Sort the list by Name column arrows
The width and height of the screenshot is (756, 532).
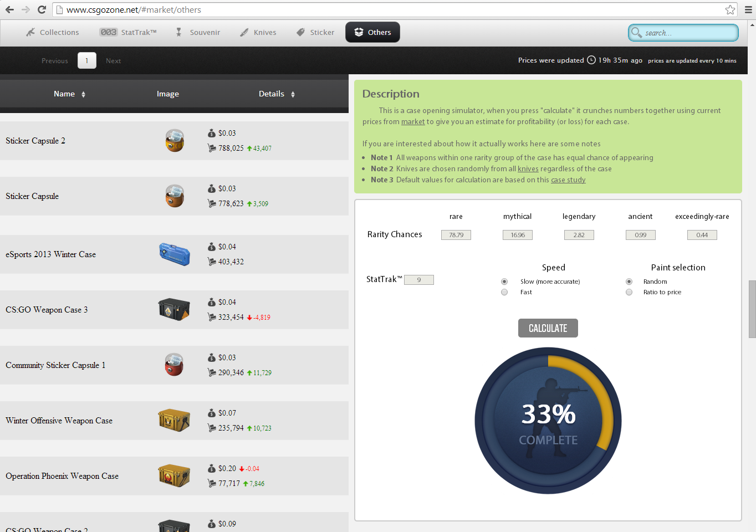point(83,94)
